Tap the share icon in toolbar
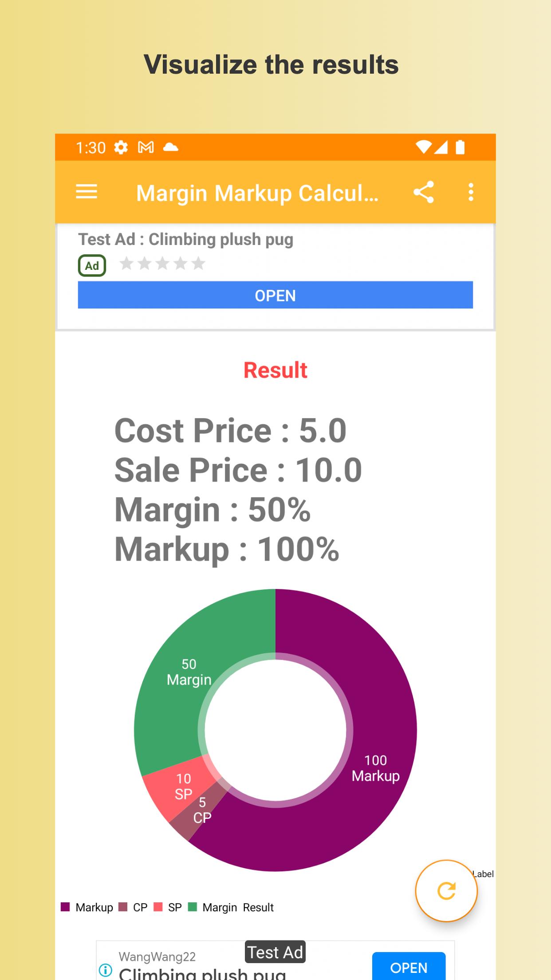This screenshot has height=980, width=551. coord(424,192)
